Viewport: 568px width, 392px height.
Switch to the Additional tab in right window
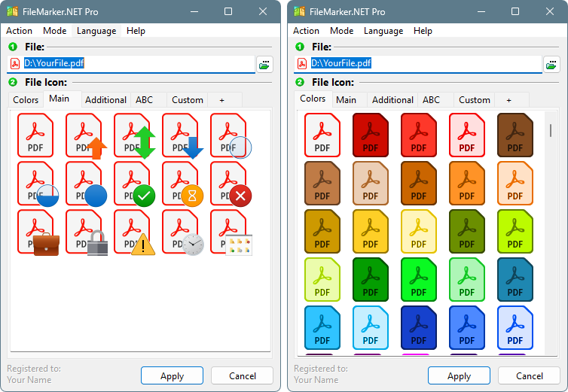[x=392, y=100]
